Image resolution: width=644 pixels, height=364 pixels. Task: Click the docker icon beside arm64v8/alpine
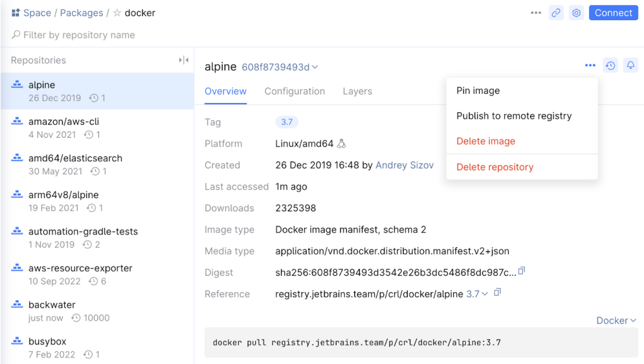(x=17, y=194)
